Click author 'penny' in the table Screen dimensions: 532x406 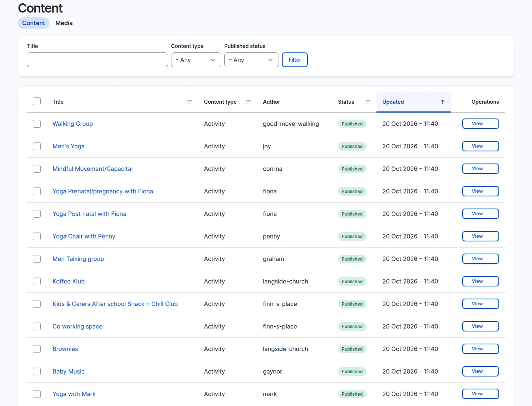pos(272,236)
